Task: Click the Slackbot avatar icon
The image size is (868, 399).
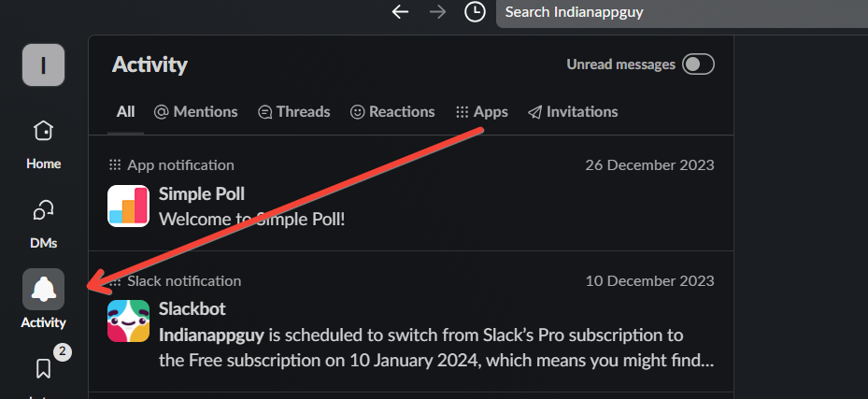Action: (128, 321)
